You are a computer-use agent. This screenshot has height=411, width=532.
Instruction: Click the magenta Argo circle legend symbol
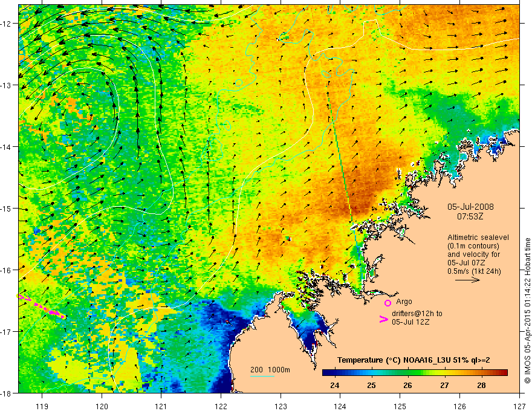pyautogui.click(x=388, y=303)
